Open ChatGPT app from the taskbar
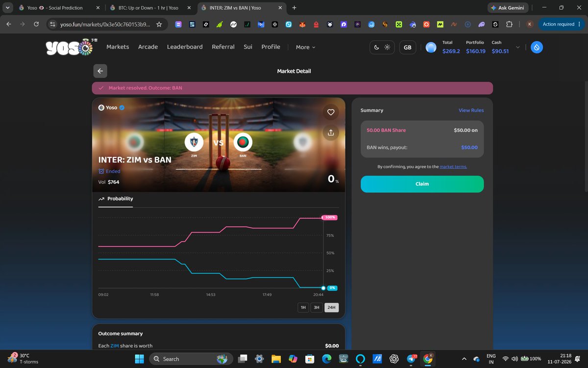 (x=394, y=359)
